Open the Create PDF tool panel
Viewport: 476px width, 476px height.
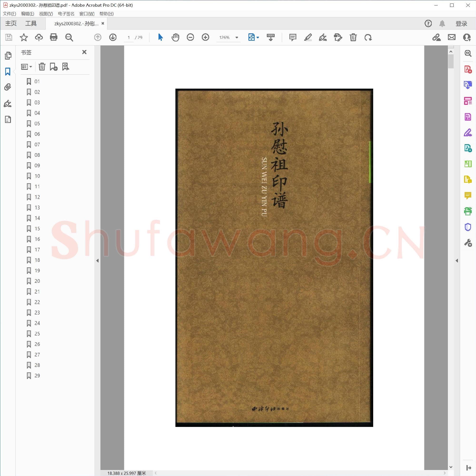pos(467,69)
